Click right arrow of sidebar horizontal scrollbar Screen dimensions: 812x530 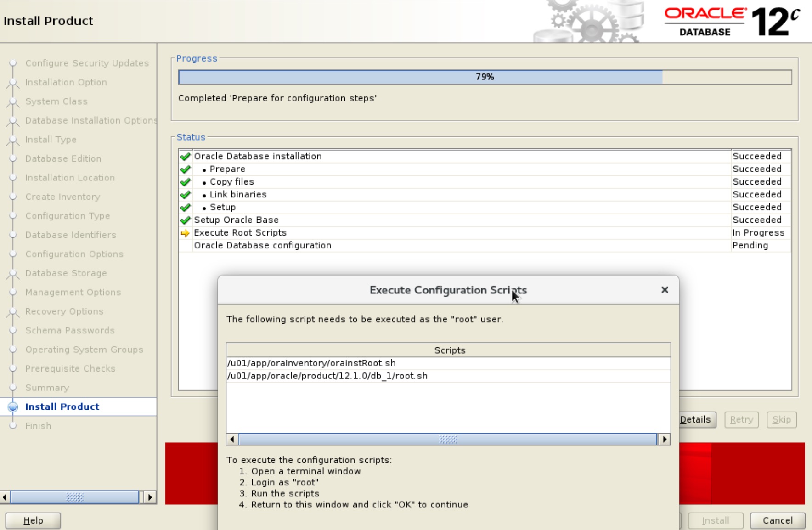(150, 497)
